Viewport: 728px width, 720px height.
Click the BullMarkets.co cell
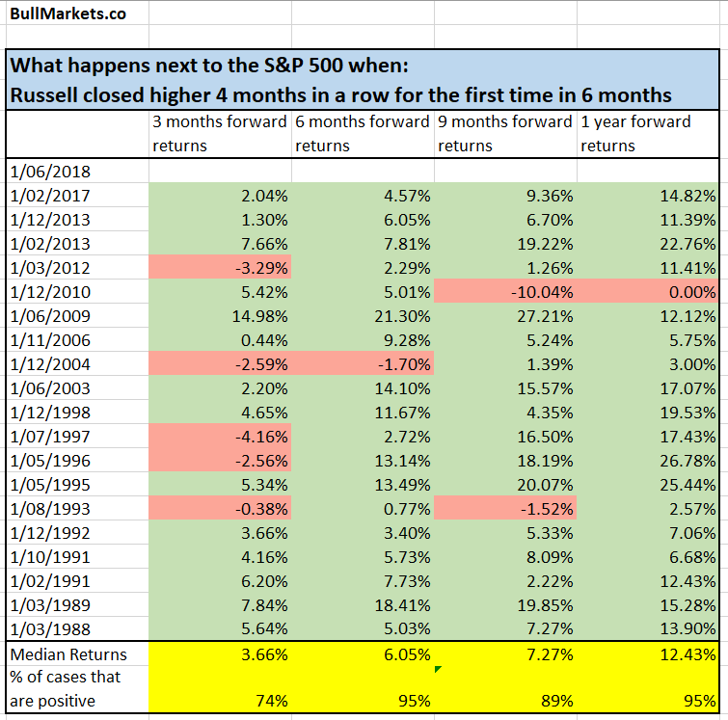click(67, 14)
